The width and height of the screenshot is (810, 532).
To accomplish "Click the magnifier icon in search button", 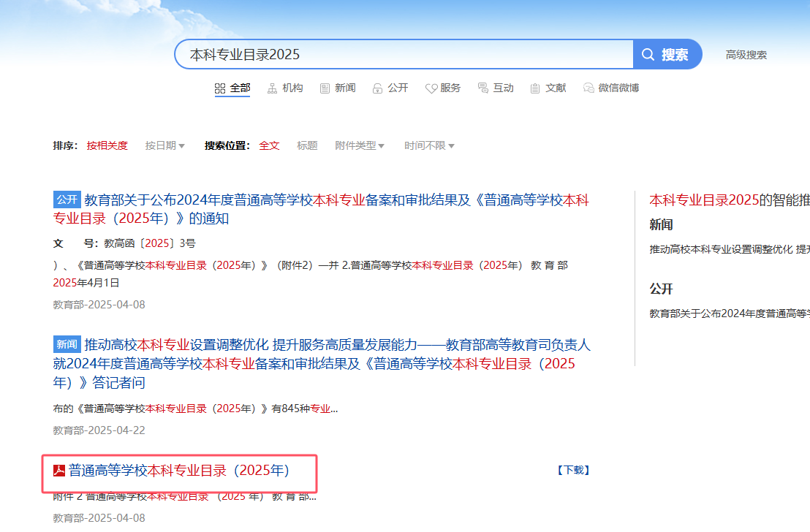I will [648, 55].
